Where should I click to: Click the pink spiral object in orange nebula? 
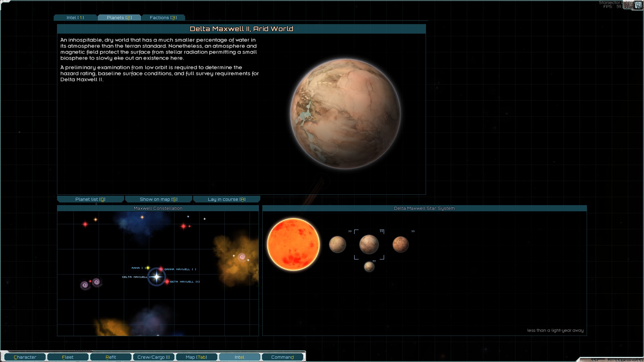(x=241, y=257)
